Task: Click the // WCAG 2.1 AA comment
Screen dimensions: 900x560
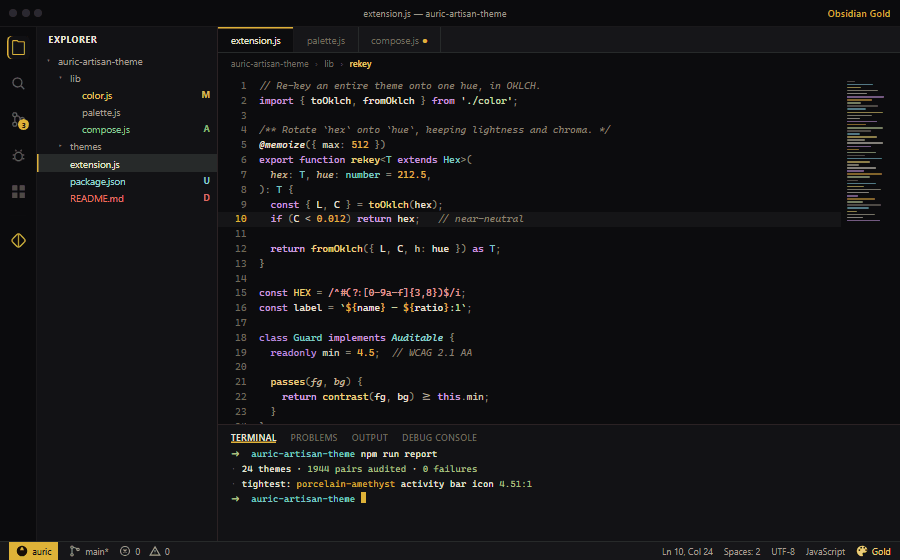Action: 432,353
